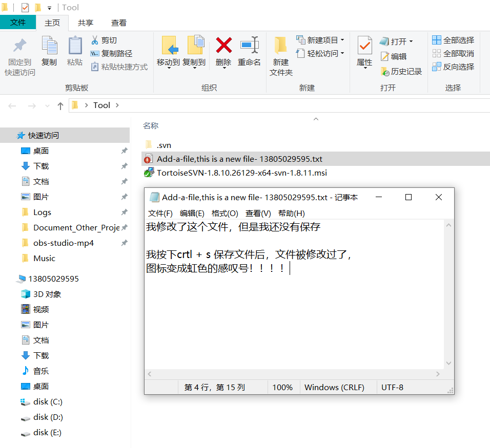
Task: Open obs-studio-mp4 folder in sidebar
Action: [x=64, y=243]
